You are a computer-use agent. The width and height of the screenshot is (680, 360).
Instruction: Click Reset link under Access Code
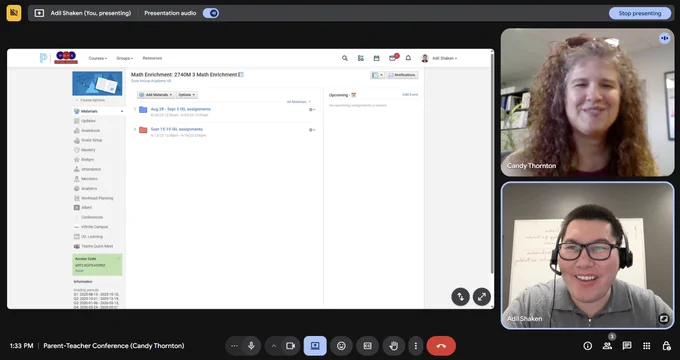click(79, 271)
